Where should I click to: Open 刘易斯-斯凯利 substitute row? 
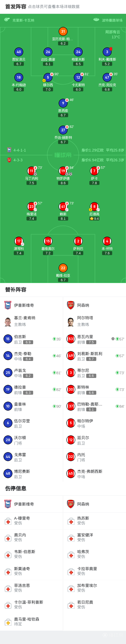[x=94, y=356]
